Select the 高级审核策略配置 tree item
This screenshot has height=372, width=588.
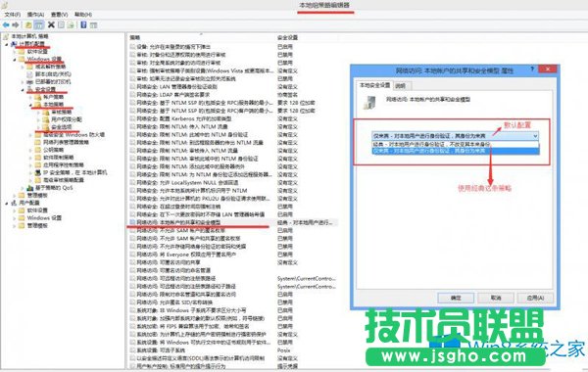(x=64, y=180)
